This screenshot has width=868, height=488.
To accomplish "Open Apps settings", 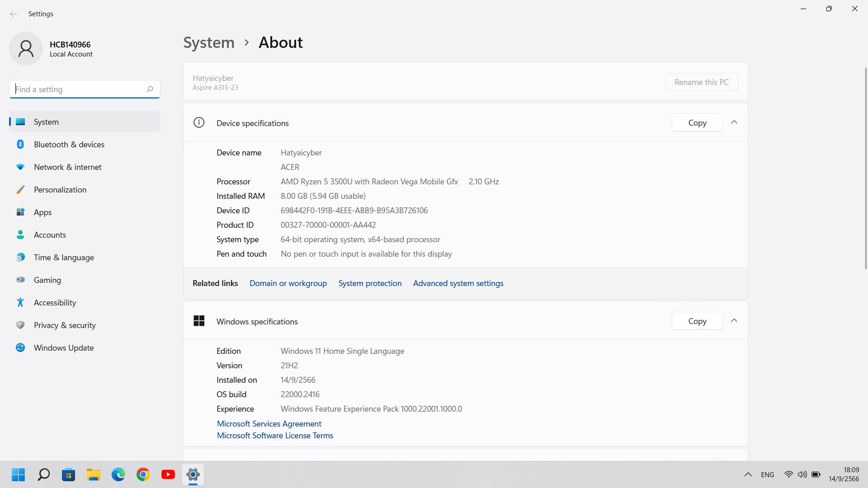I will [85, 212].
